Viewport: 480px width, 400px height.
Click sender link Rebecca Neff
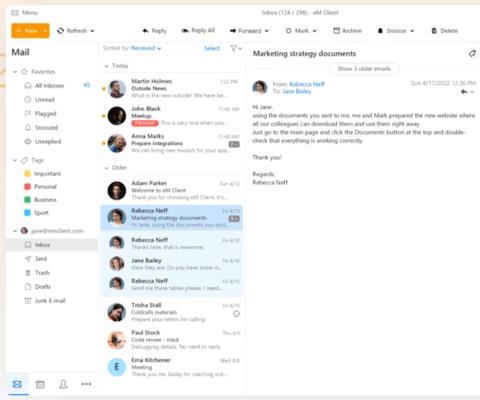coord(307,84)
